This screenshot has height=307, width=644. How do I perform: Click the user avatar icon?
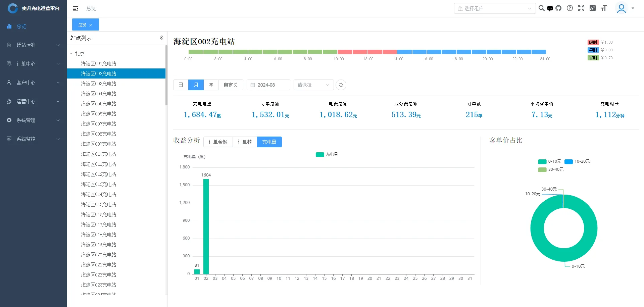tap(622, 8)
